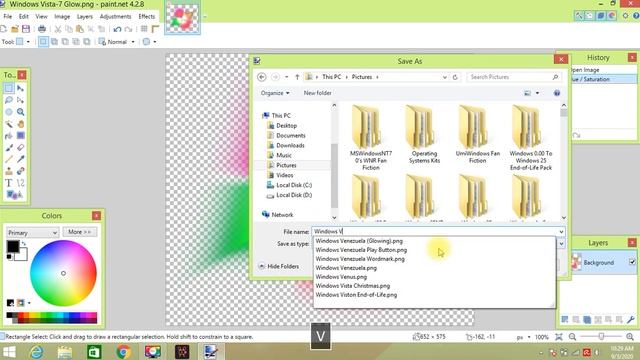640x360 pixels.
Task: Expand the Organize dropdown in Save As
Action: click(x=275, y=93)
